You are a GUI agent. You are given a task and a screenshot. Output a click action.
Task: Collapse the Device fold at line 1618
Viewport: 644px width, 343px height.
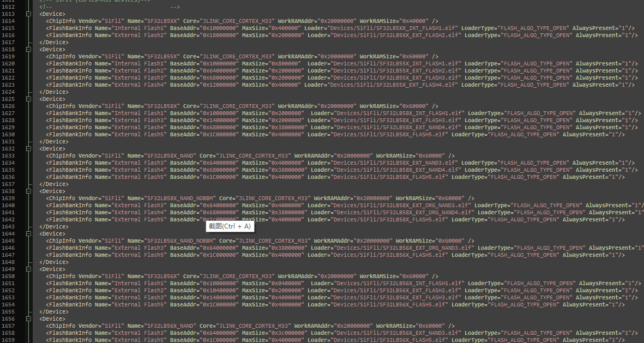[x=28, y=49]
